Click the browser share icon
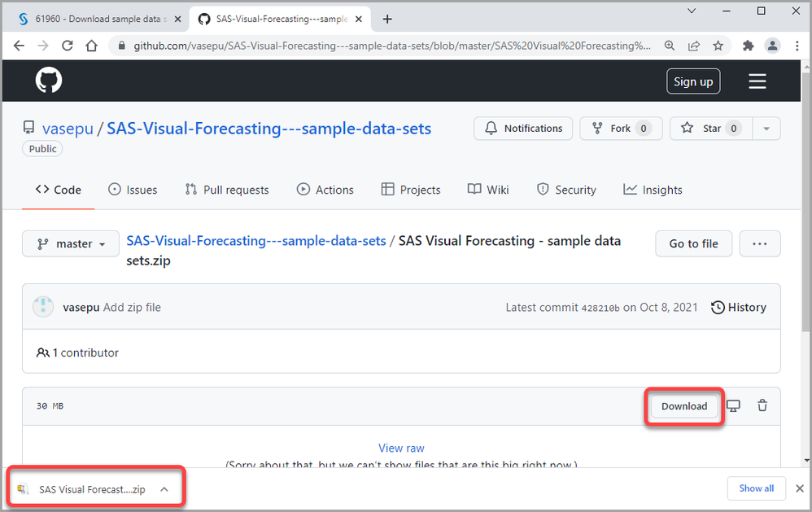This screenshot has height=512, width=812. pyautogui.click(x=694, y=46)
